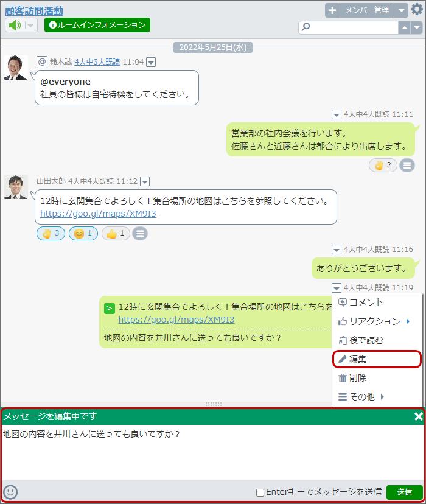Click the message search field
The image size is (426, 504).
349,27
